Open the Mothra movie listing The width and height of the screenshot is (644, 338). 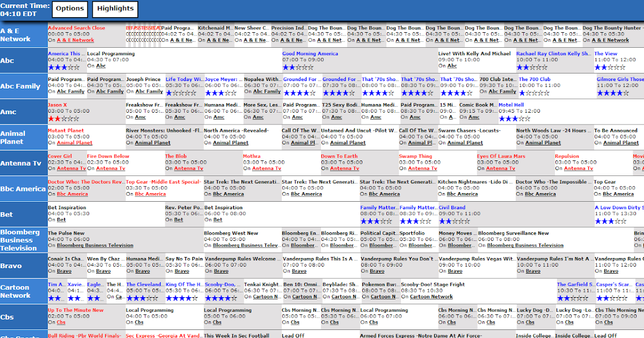pyautogui.click(x=252, y=156)
